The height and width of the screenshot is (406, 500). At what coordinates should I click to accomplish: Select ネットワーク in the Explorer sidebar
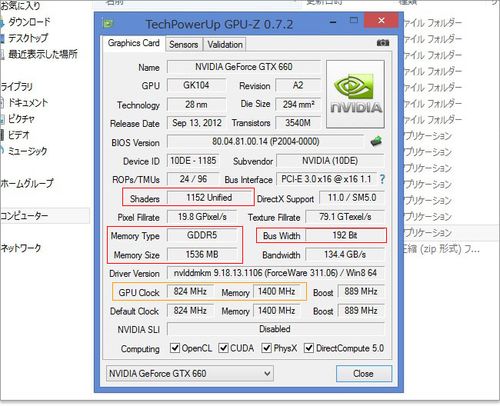(21, 248)
